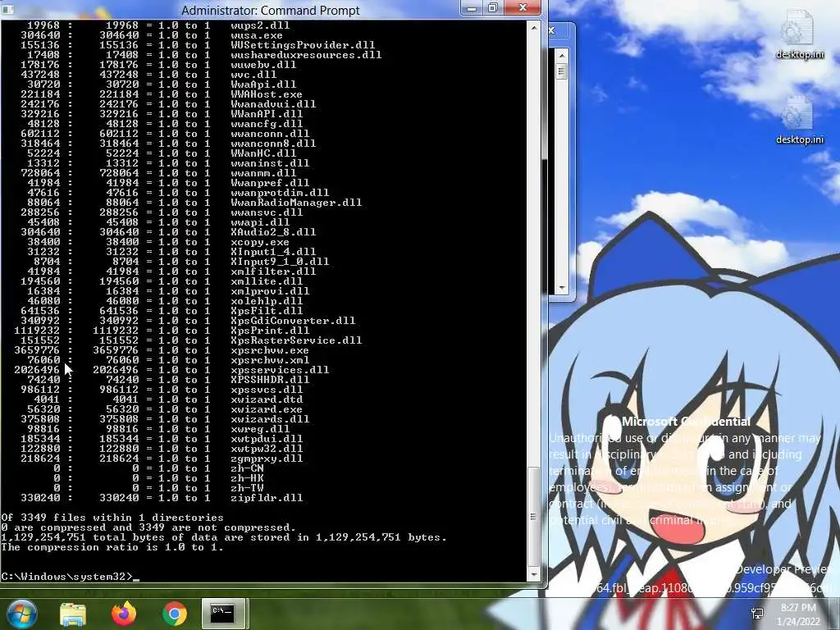The height and width of the screenshot is (630, 840).
Task: Select the top desktop.ini desktop icon
Action: click(799, 34)
